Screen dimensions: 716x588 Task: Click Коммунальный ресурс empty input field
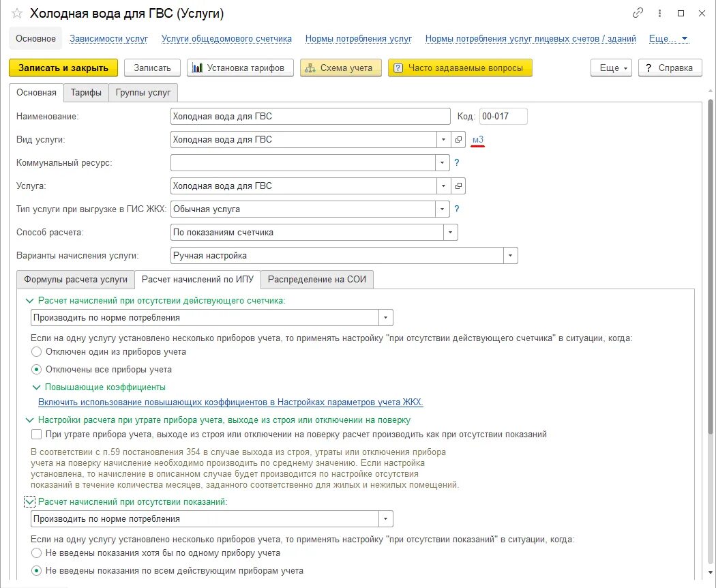pyautogui.click(x=303, y=162)
